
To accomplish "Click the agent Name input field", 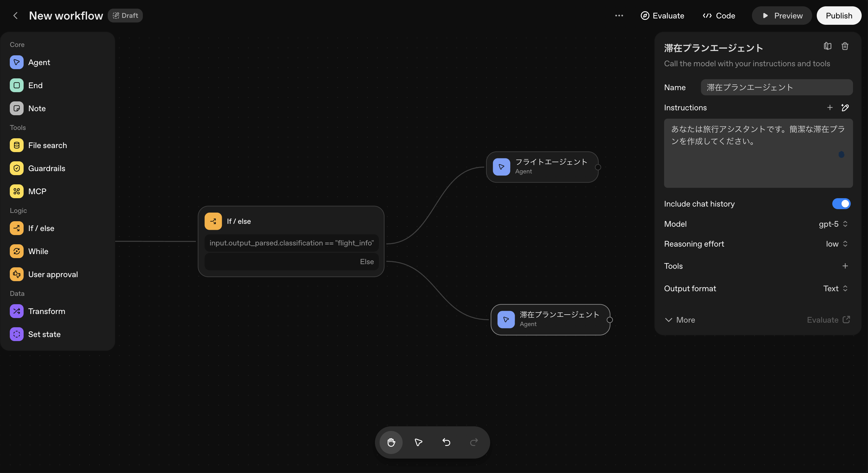I will pos(776,87).
